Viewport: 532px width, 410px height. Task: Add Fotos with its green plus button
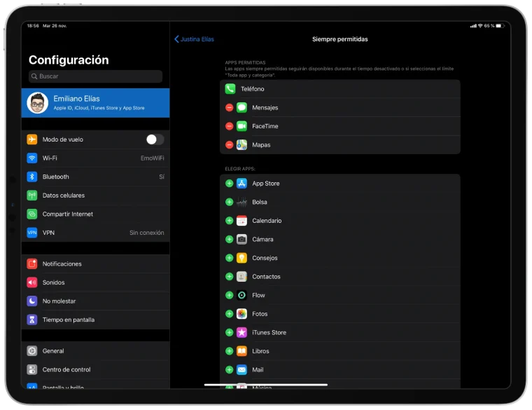click(x=230, y=314)
